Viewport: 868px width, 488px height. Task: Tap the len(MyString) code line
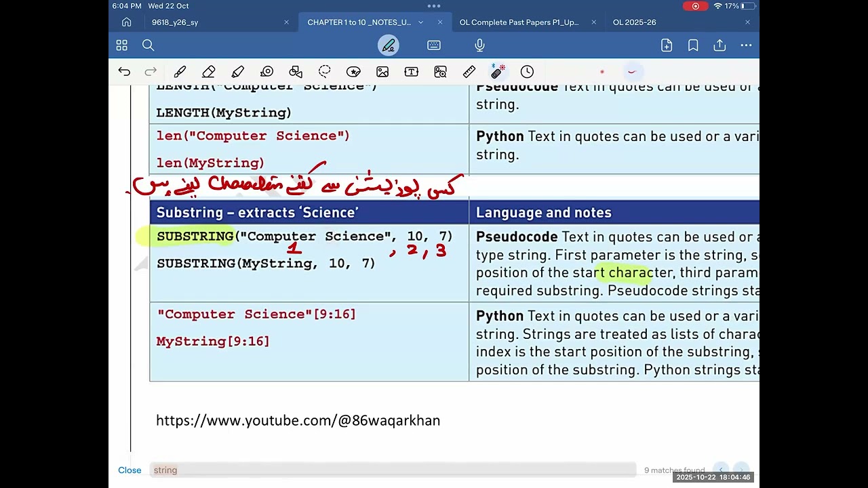click(x=210, y=163)
